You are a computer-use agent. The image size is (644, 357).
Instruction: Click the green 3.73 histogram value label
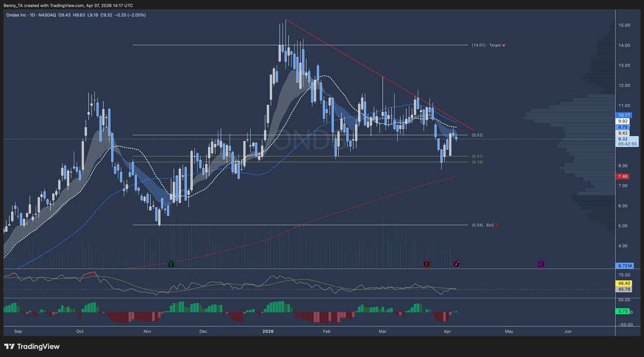[x=623, y=310]
